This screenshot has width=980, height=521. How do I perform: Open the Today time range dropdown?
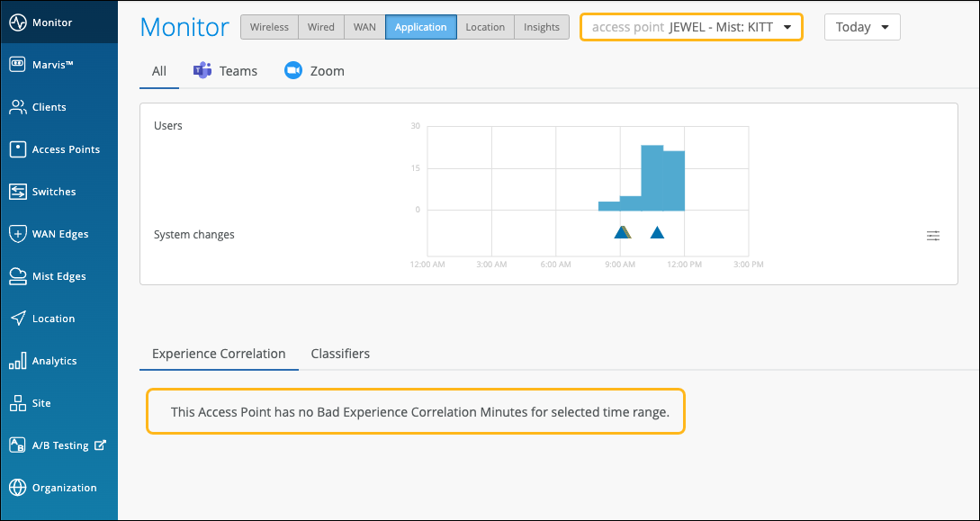point(861,27)
